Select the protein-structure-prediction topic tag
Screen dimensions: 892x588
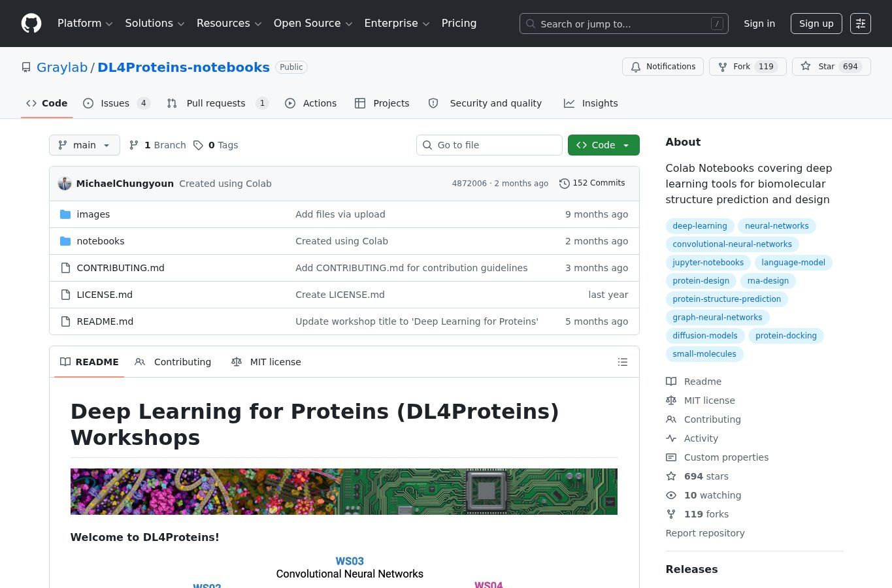point(727,299)
